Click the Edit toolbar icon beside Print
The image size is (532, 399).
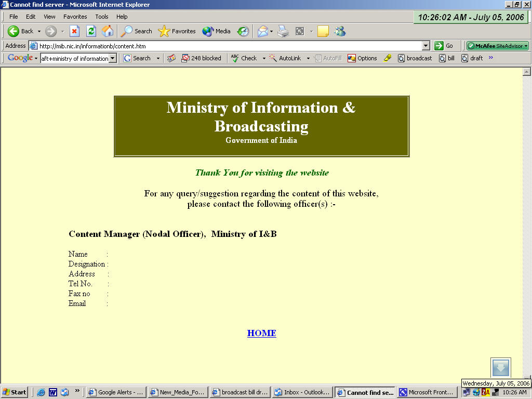click(x=300, y=31)
